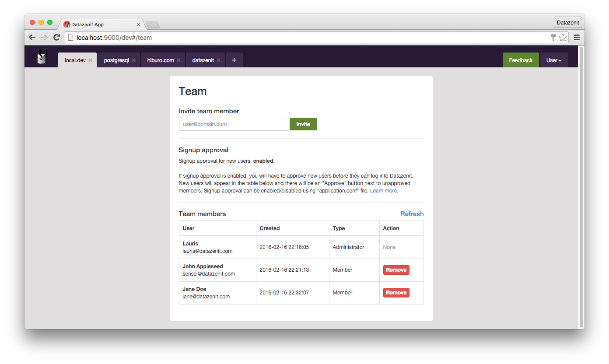Add a new connection with plus icon

tap(234, 60)
